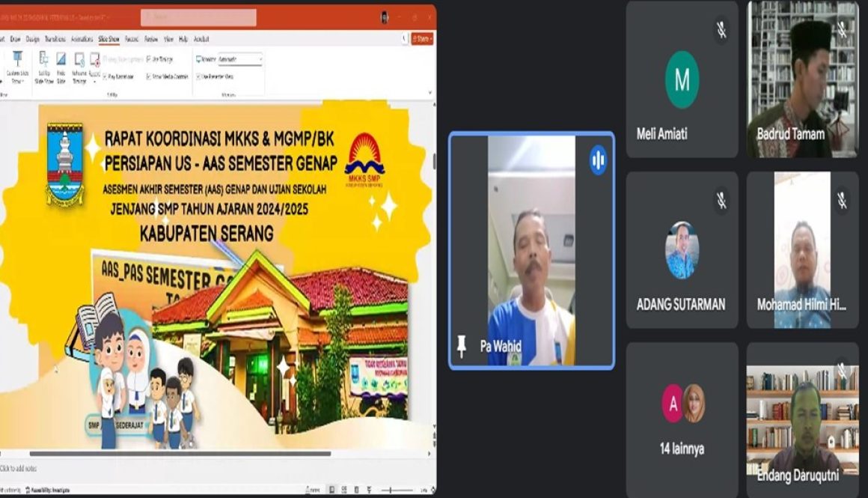The width and height of the screenshot is (868, 498).
Task: Click Meli Amiati's muted microphone icon
Action: (x=721, y=30)
